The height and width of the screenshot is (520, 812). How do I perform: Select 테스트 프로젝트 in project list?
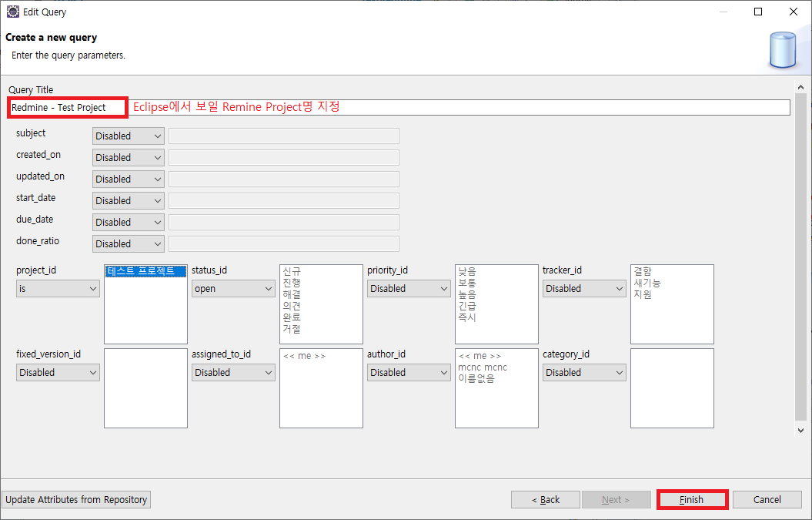click(145, 271)
